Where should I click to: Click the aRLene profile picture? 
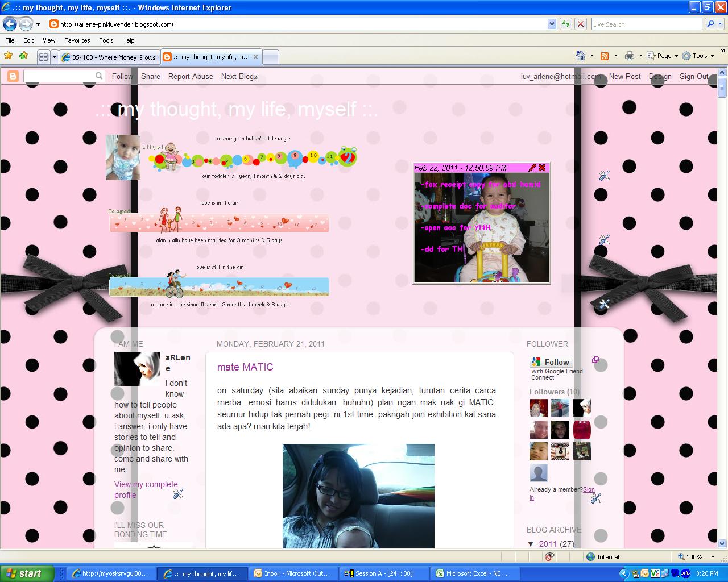(x=137, y=369)
